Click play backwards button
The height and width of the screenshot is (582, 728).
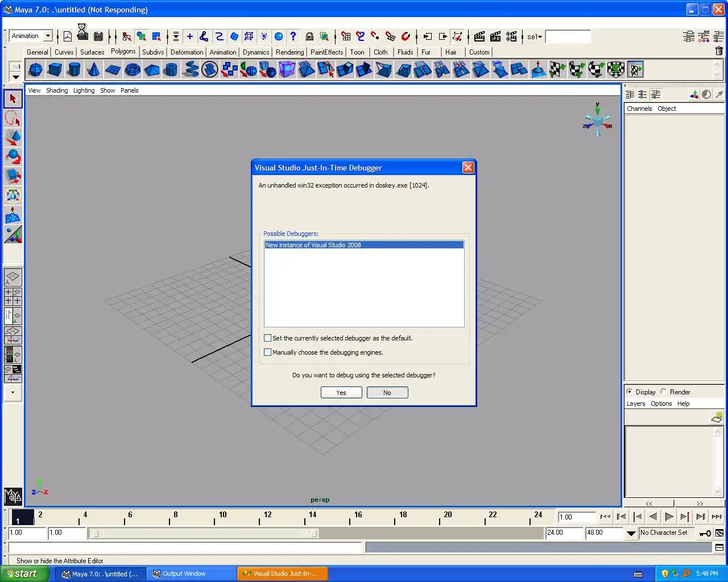653,517
